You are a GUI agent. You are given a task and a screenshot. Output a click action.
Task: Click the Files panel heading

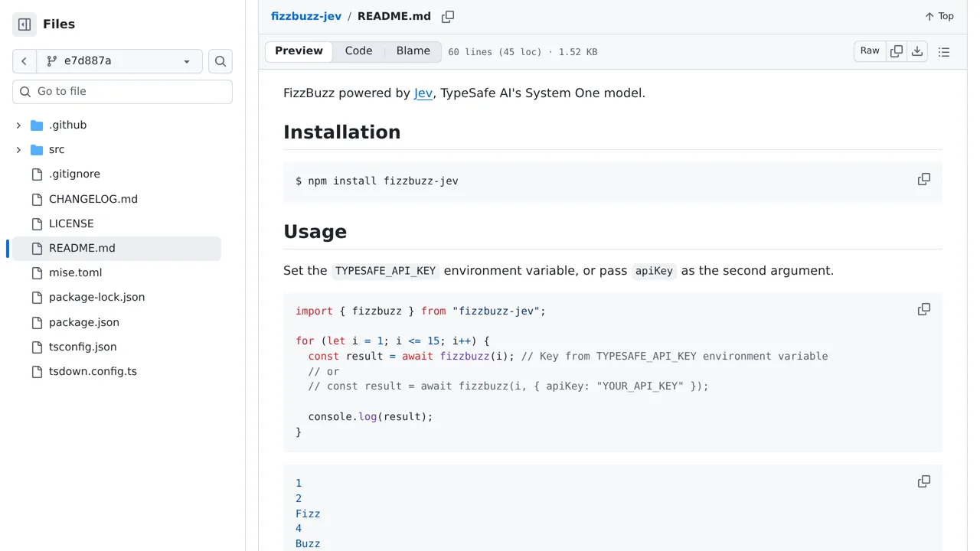click(59, 24)
